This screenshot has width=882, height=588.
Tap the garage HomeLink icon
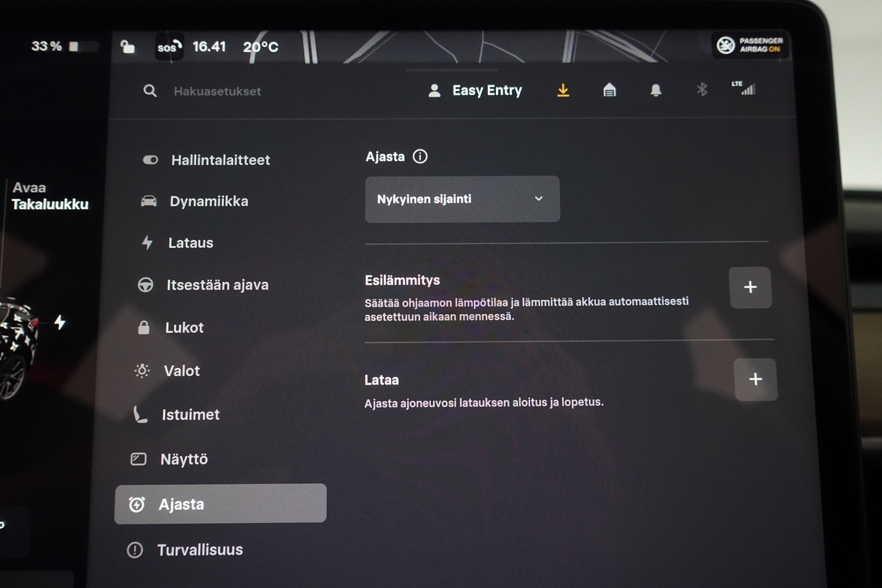[610, 90]
